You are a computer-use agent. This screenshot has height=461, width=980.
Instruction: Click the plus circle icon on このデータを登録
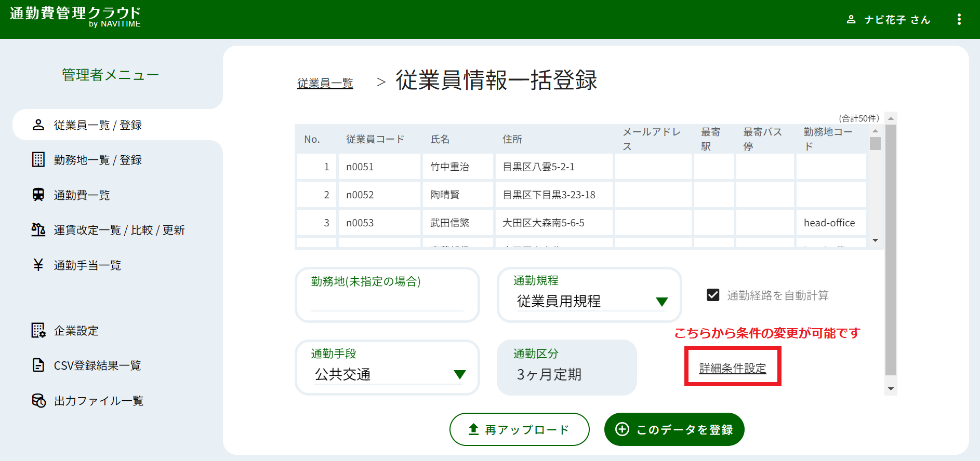(x=622, y=429)
